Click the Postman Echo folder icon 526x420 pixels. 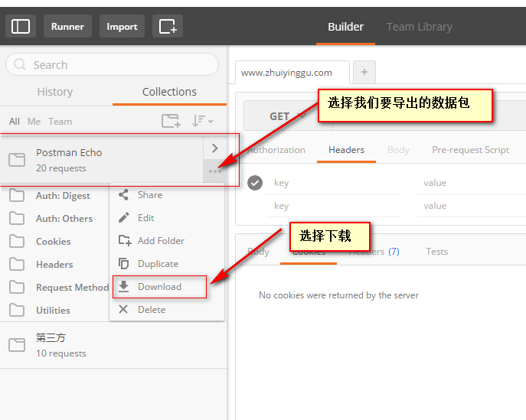[x=17, y=160]
